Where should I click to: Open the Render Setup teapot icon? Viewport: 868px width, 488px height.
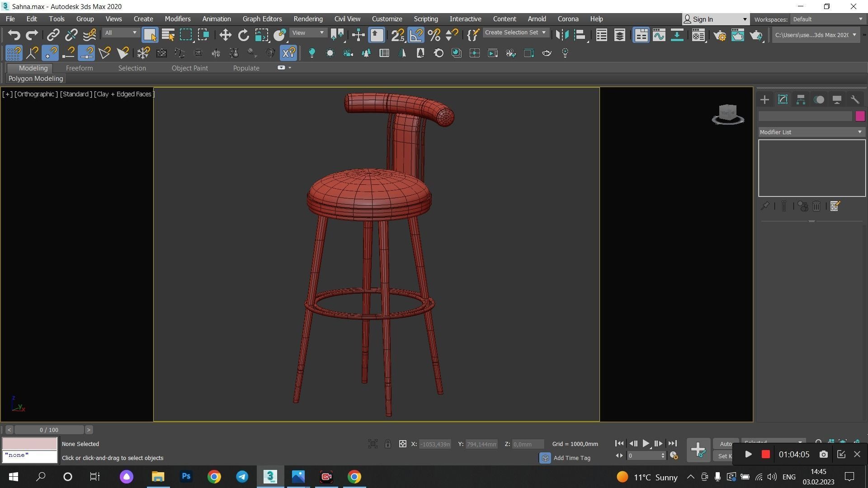(x=720, y=35)
